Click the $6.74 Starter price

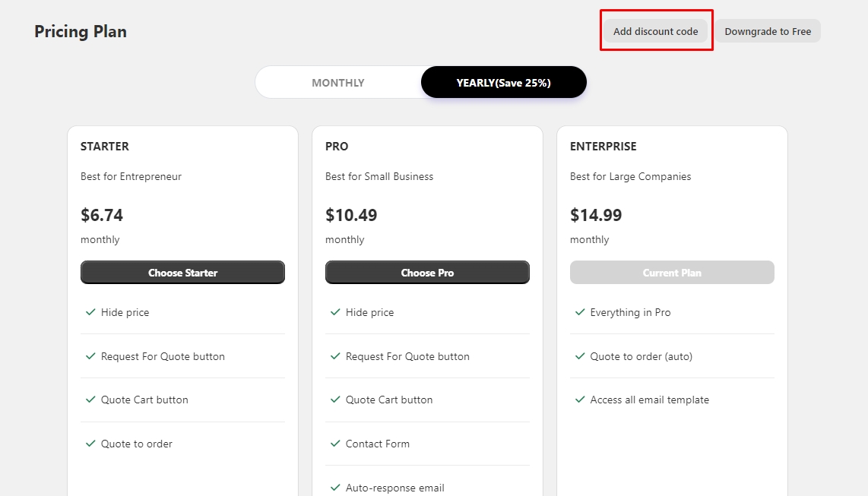coord(102,215)
